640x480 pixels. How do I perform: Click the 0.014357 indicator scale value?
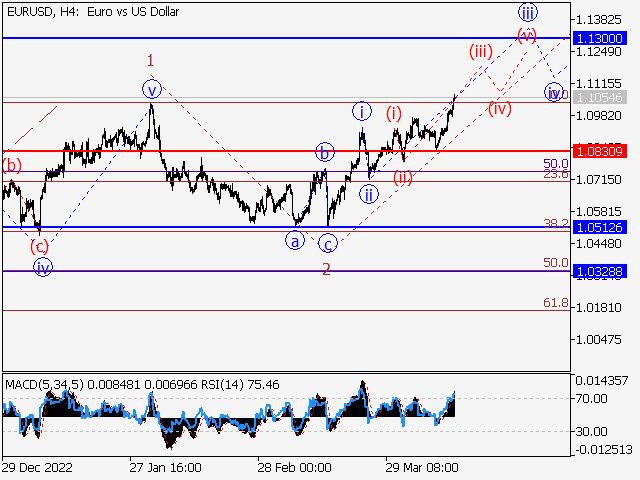[x=602, y=381]
